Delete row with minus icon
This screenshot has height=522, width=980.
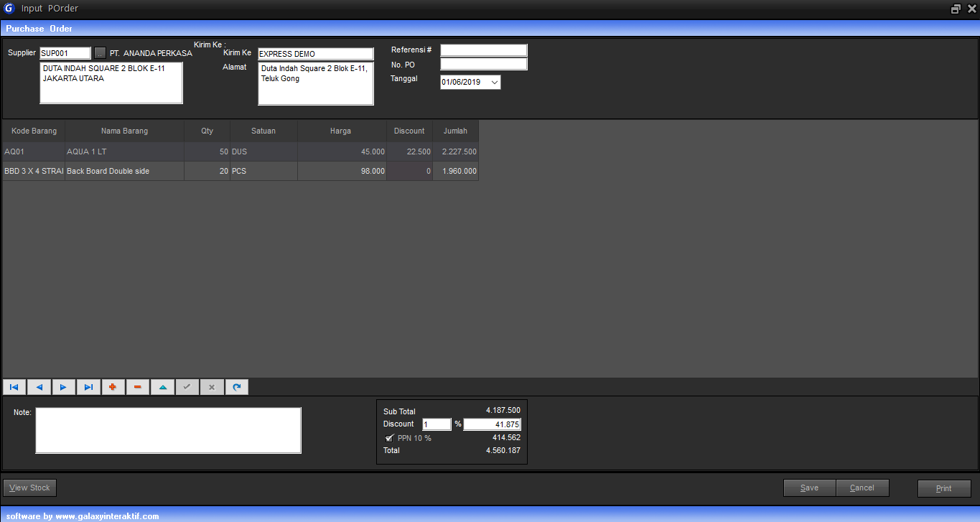tap(137, 387)
